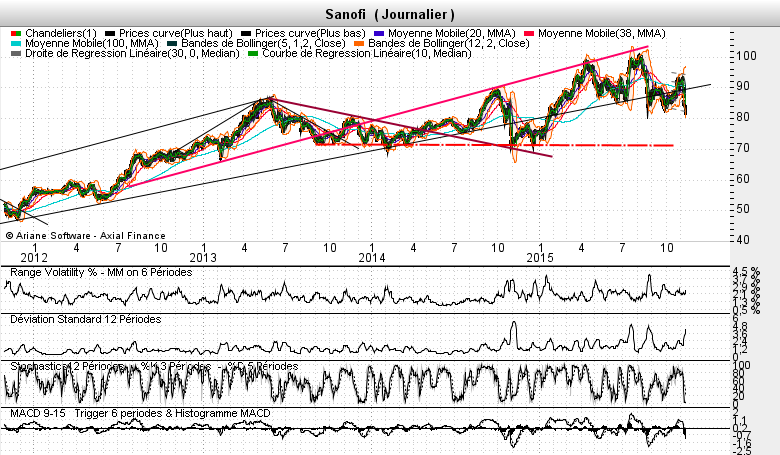Click the Moyenne Mobile(100, MMA) cyan swatch
The width and height of the screenshot is (780, 455).
coord(16,43)
